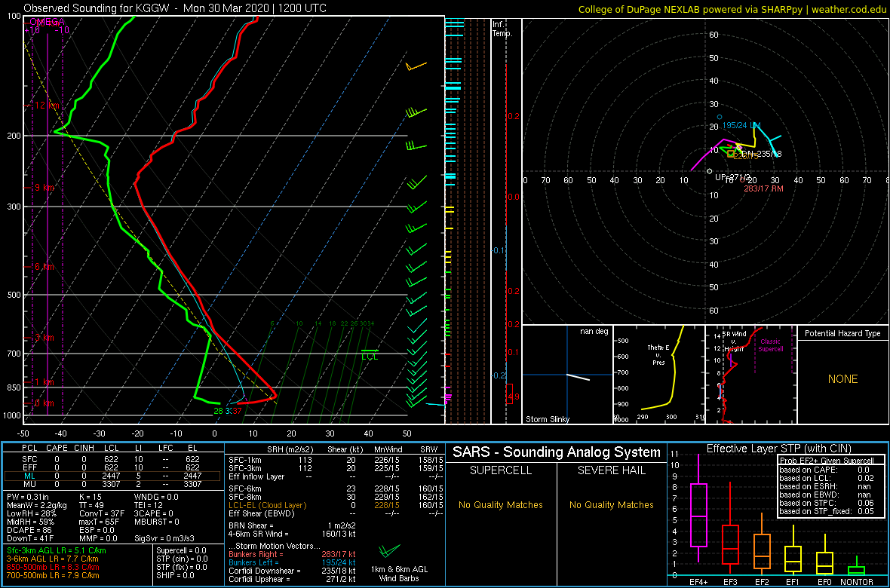Click the SEVERE HAIL analog column heading
Screen dimensions: 890x588
click(x=611, y=471)
